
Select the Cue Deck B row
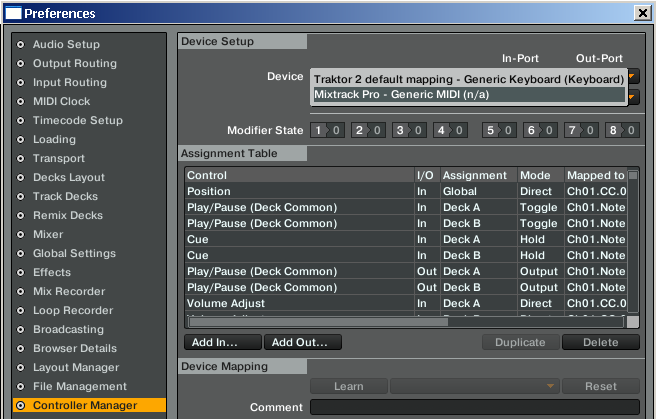(406, 255)
